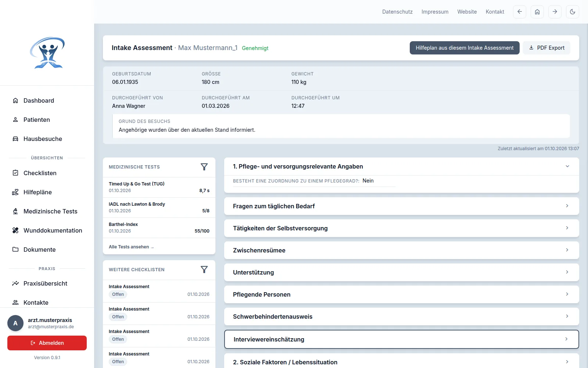Expand Fragen zum täglichen Bedarf section
The image size is (588, 368).
401,206
